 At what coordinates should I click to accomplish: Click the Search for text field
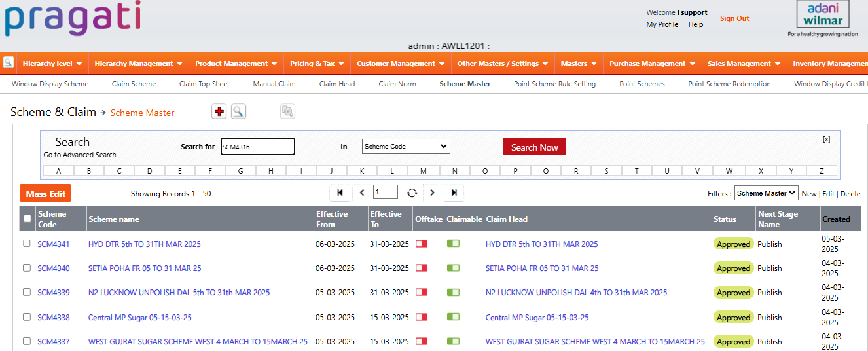(x=258, y=147)
